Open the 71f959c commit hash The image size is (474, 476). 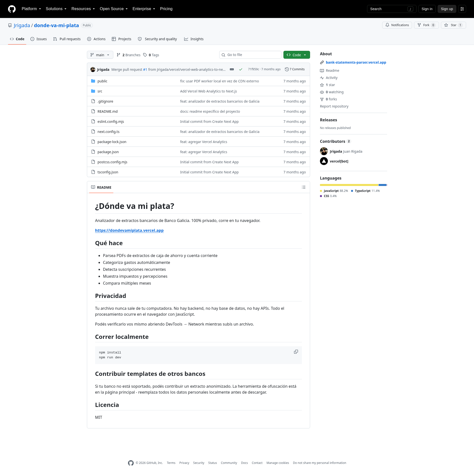[x=254, y=69]
